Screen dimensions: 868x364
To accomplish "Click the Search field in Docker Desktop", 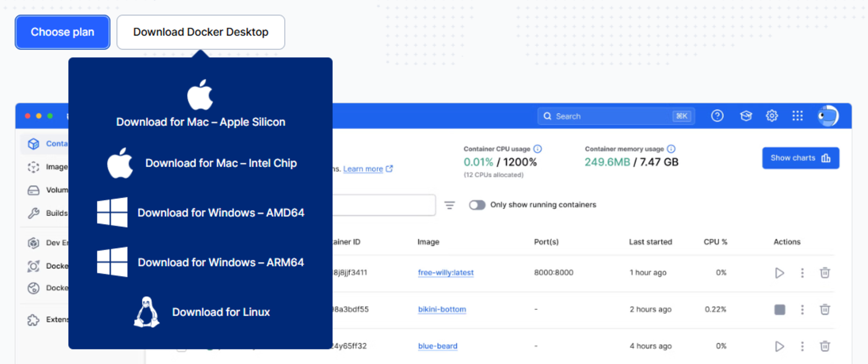I will pyautogui.click(x=616, y=116).
